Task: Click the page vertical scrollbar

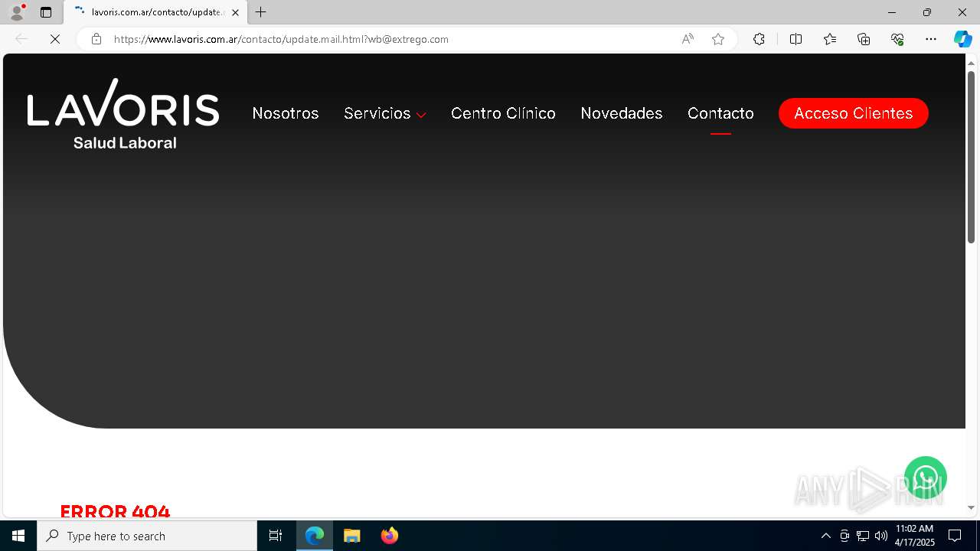Action: 971,158
